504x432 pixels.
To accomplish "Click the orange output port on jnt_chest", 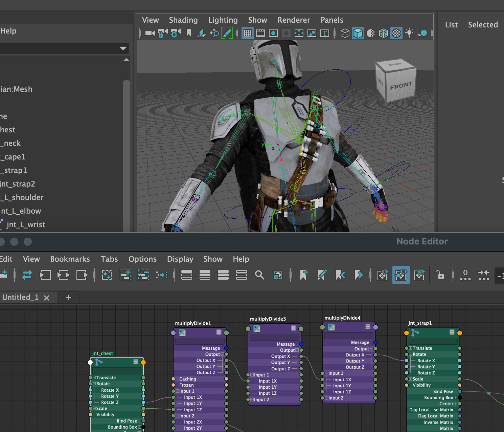I will click(143, 362).
